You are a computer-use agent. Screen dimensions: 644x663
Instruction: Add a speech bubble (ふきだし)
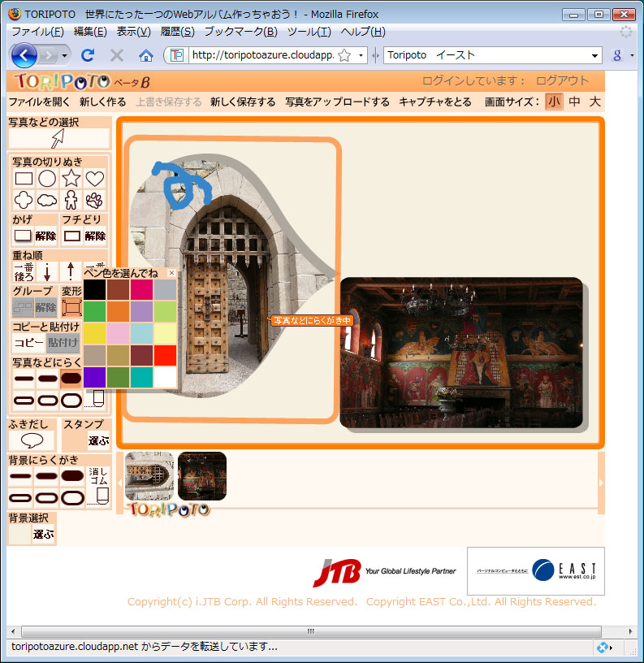pos(32,440)
